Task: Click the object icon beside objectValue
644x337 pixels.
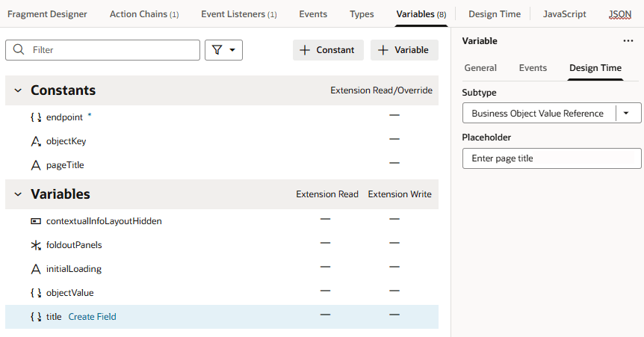Action: pyautogui.click(x=36, y=293)
